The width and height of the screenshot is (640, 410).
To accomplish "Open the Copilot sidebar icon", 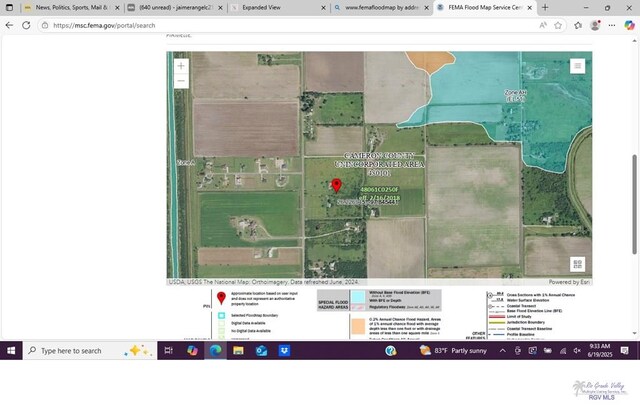I will coord(629,25).
